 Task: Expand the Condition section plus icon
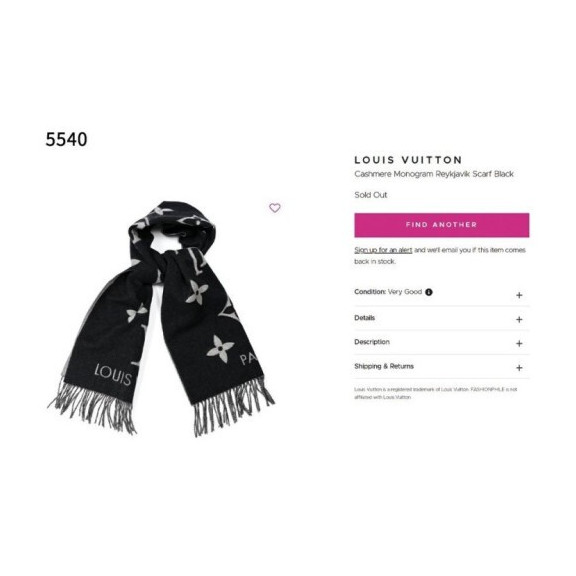tap(519, 295)
